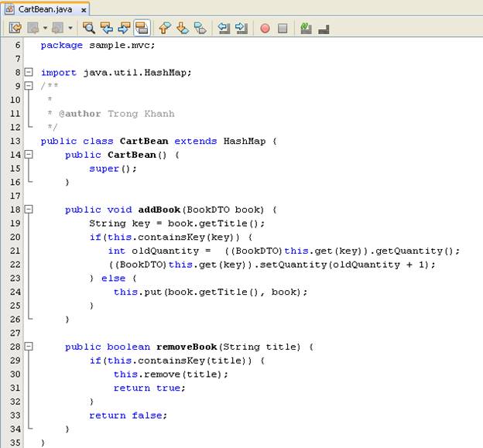Click 'else' keyword on line 23
Viewport: 483px width, 448px height.
click(x=113, y=279)
